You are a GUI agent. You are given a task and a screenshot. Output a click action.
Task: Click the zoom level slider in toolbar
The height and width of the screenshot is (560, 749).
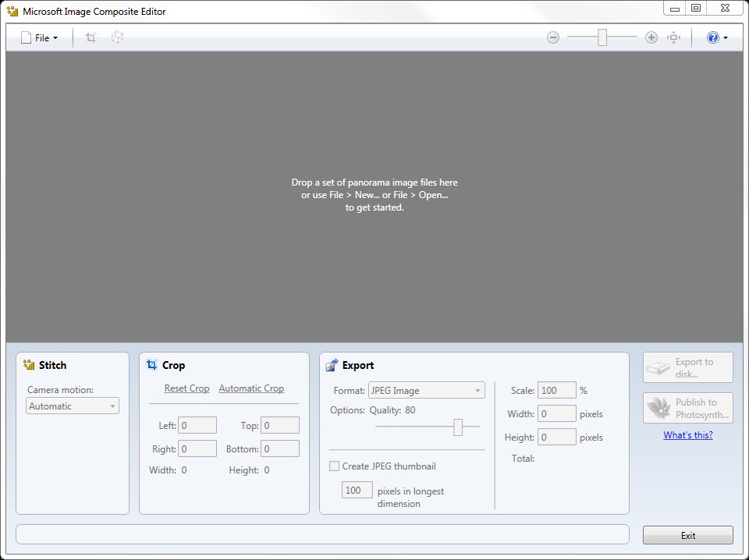click(x=602, y=37)
